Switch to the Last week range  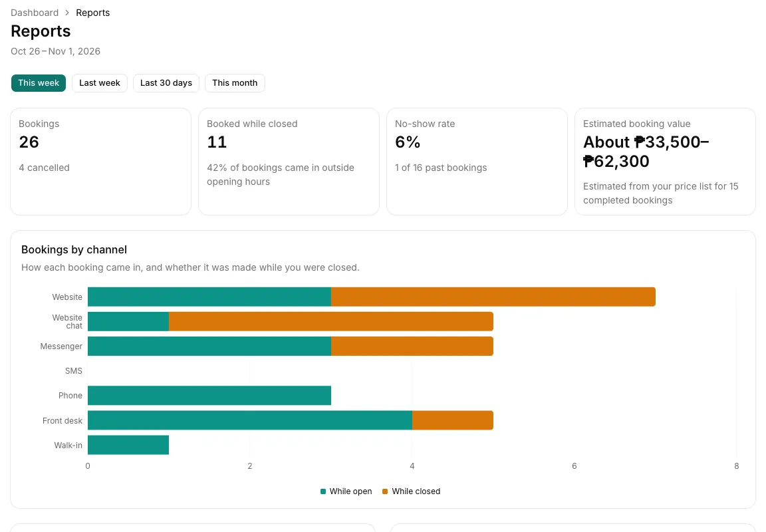click(100, 83)
